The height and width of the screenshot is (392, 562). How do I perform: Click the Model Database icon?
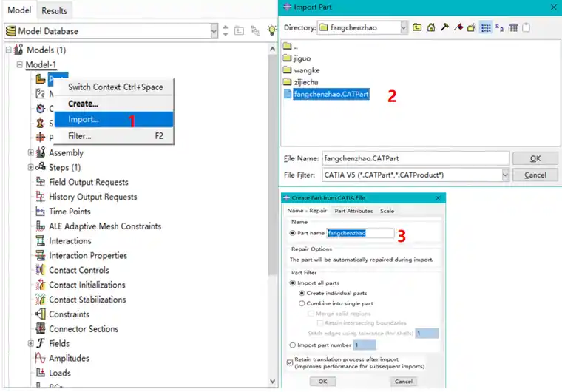[11, 31]
